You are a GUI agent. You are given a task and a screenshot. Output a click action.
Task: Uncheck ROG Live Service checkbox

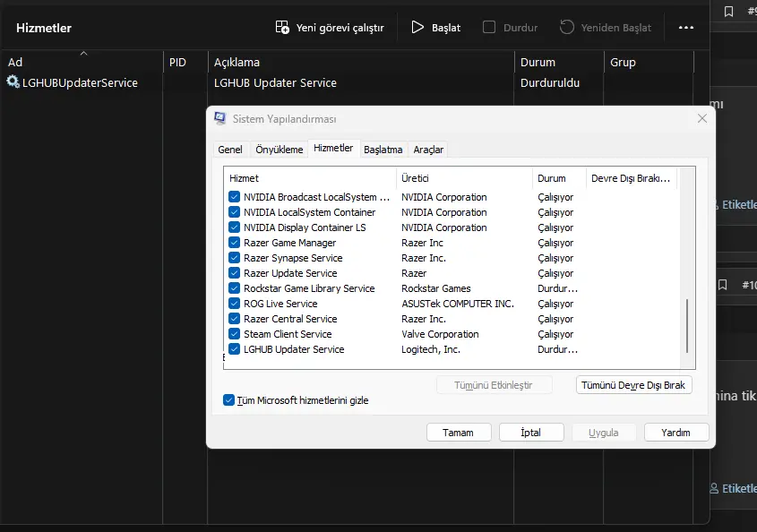coord(234,304)
